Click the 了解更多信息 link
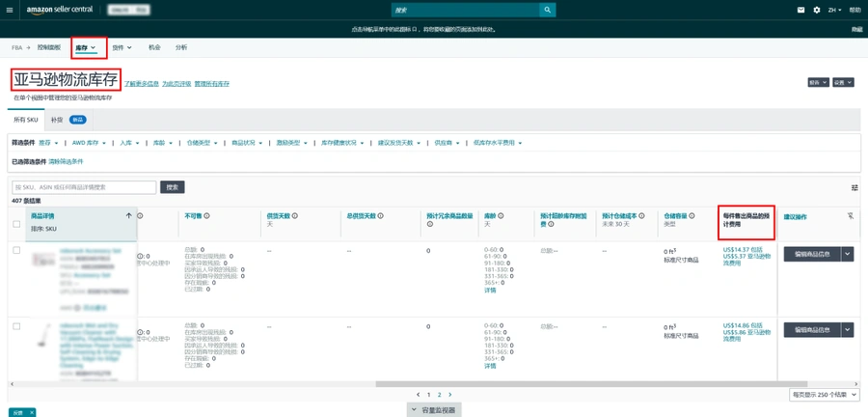 [142, 84]
